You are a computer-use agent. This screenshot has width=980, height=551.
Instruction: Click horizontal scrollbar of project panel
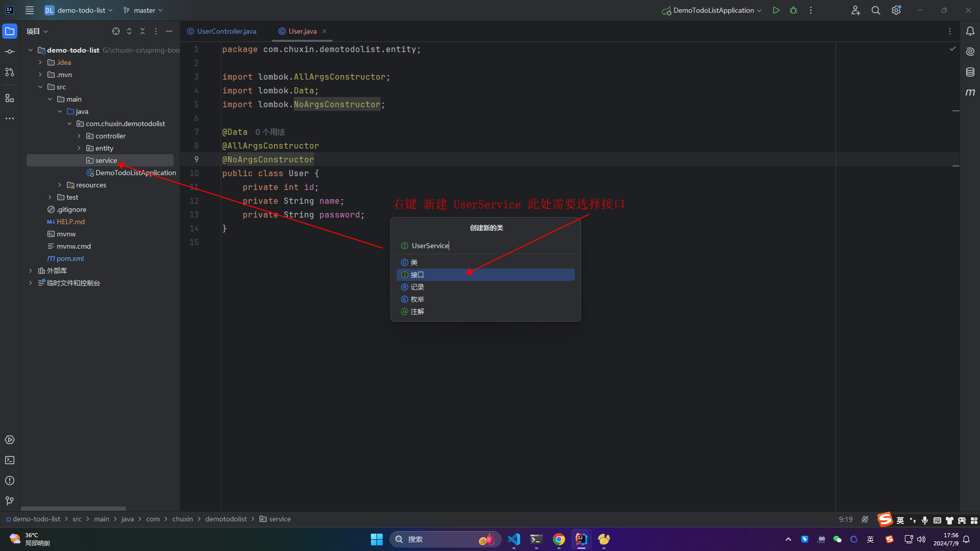tap(73, 509)
